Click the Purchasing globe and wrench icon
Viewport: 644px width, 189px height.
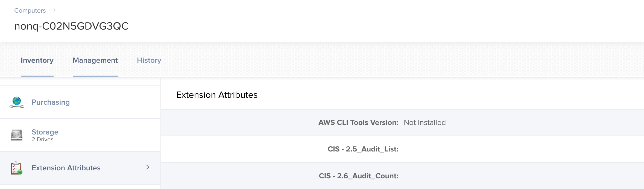tap(17, 102)
